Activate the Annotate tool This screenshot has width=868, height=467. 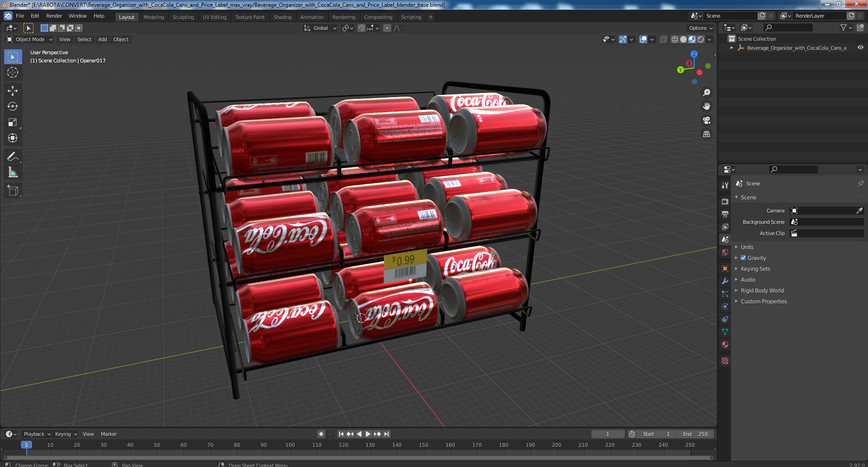coord(13,156)
